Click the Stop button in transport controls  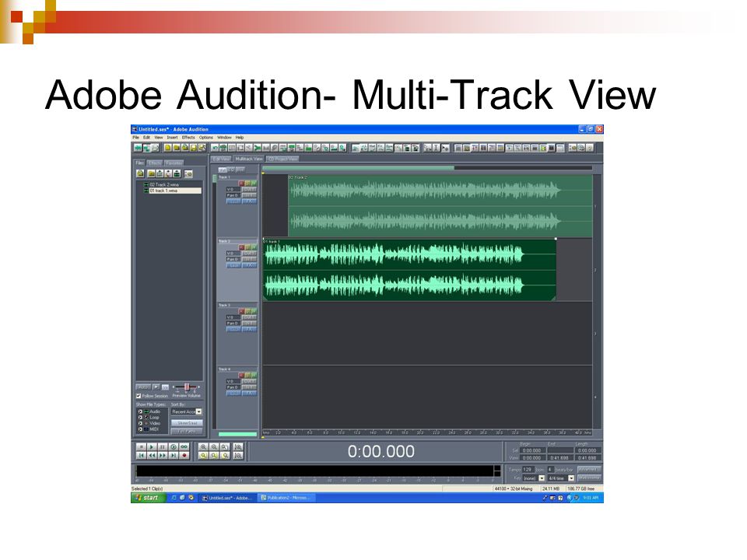tap(141, 447)
